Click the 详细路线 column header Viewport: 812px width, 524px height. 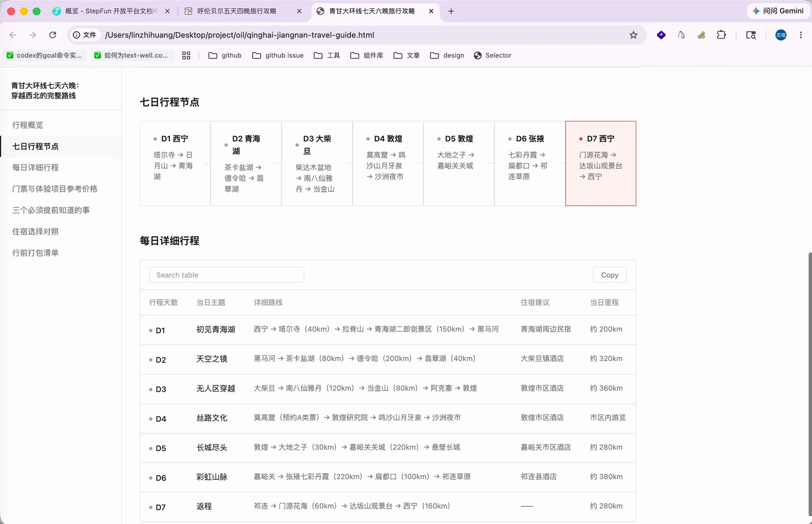[268, 303]
